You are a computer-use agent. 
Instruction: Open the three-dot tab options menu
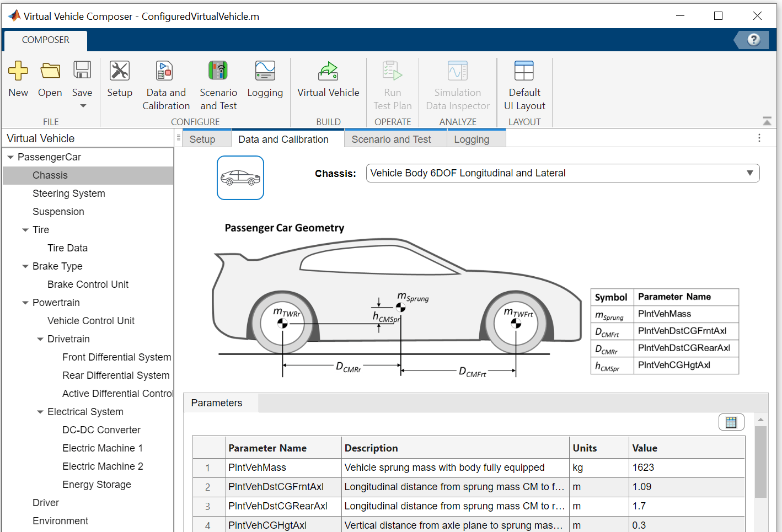pyautogui.click(x=759, y=138)
